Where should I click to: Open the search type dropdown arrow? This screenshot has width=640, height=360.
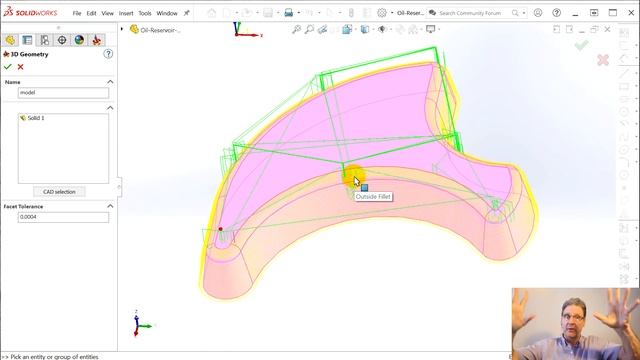(x=524, y=13)
